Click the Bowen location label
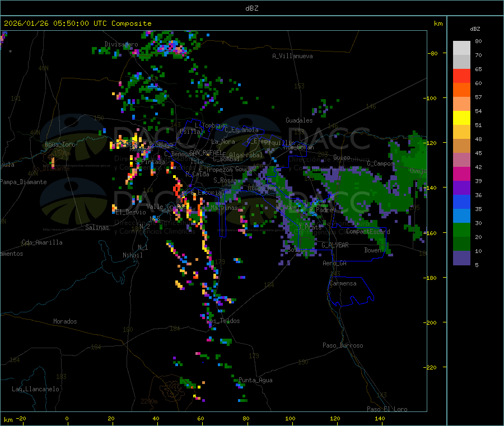 [x=372, y=250]
